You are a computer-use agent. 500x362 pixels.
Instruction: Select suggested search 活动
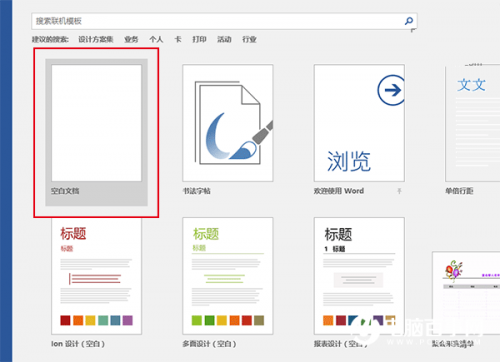(224, 39)
